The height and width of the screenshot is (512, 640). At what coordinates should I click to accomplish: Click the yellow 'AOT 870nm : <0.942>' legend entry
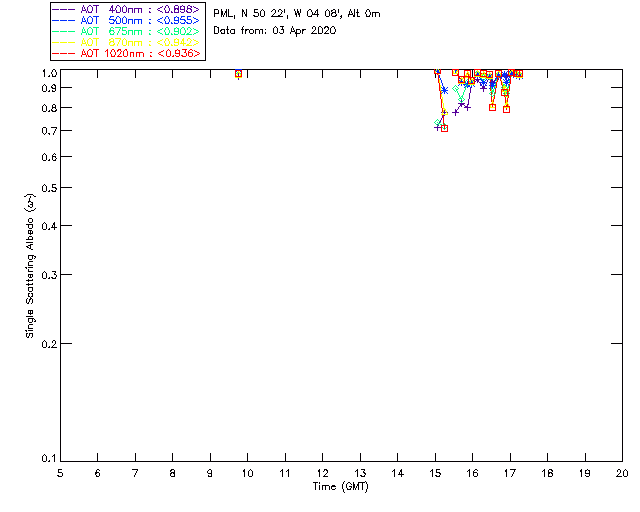pos(127,42)
